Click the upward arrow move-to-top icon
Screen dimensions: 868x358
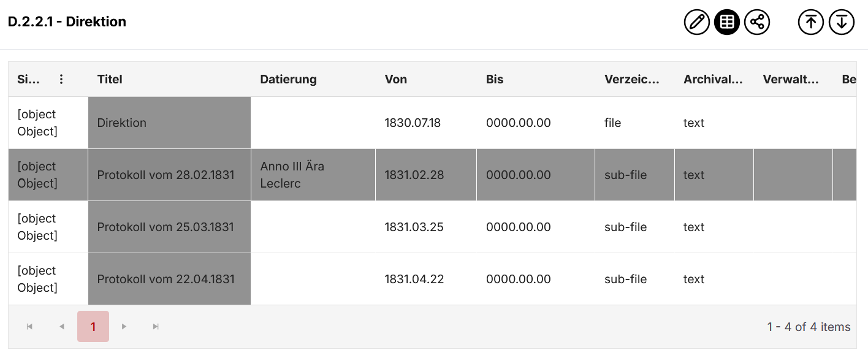[811, 22]
